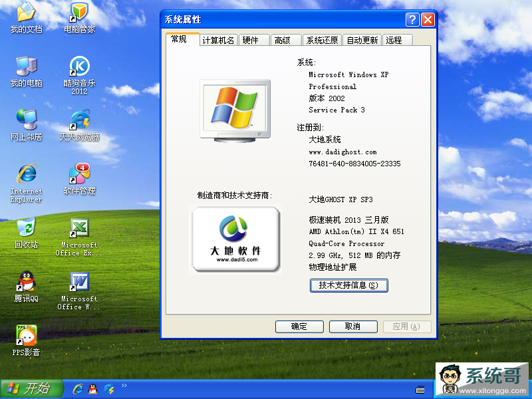Open Internet Explorer desktop icon
Image resolution: width=532 pixels, height=399 pixels.
pyautogui.click(x=26, y=183)
